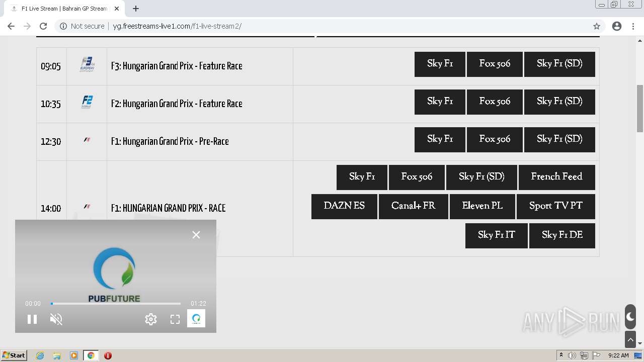Click F1: HUNGARIAN GRAND PRIX - RACE text

[x=168, y=208]
